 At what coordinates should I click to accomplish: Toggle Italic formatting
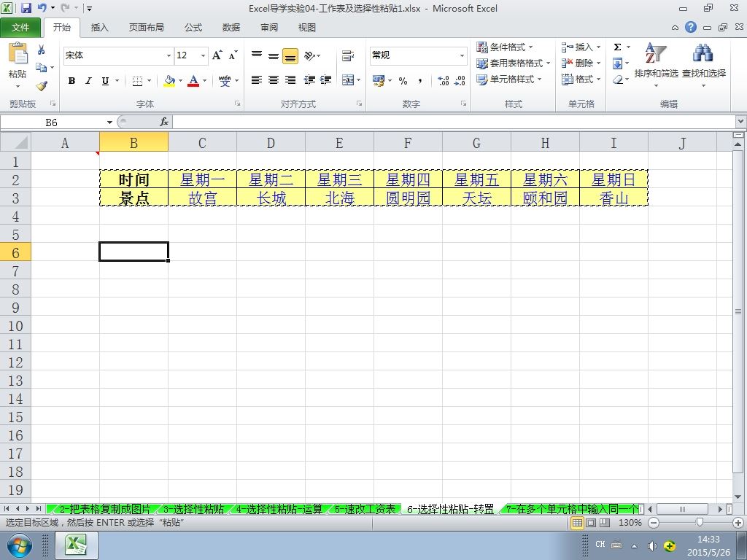click(88, 81)
